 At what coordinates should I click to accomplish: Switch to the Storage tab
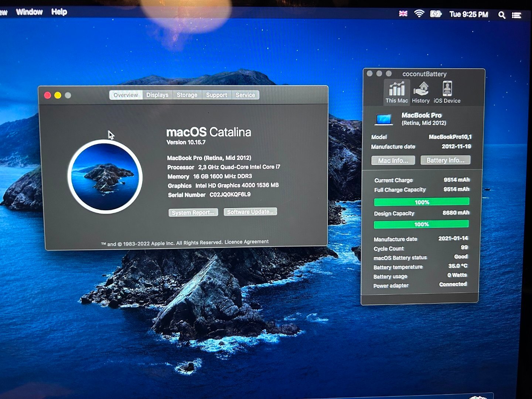(187, 95)
